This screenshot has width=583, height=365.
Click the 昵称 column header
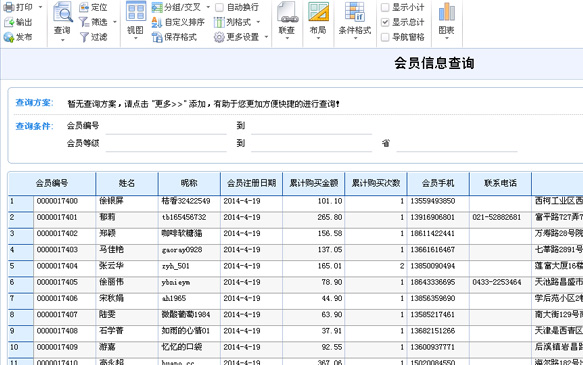(x=189, y=183)
